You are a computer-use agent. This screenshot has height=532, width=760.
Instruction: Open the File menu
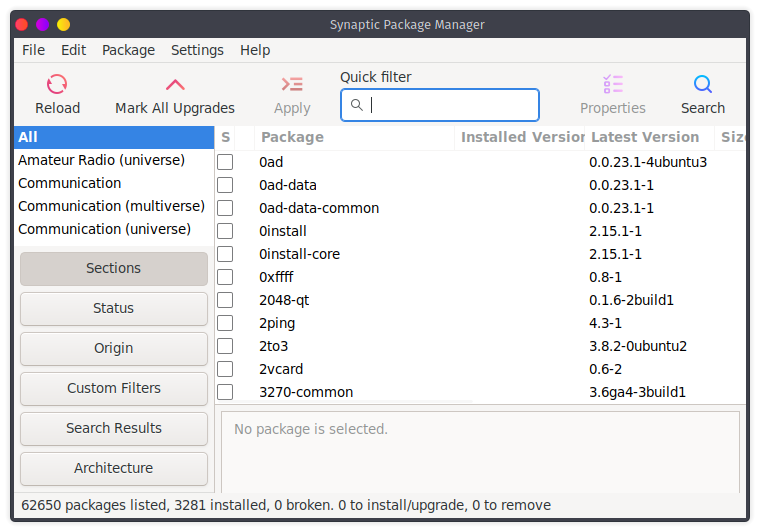(x=33, y=50)
